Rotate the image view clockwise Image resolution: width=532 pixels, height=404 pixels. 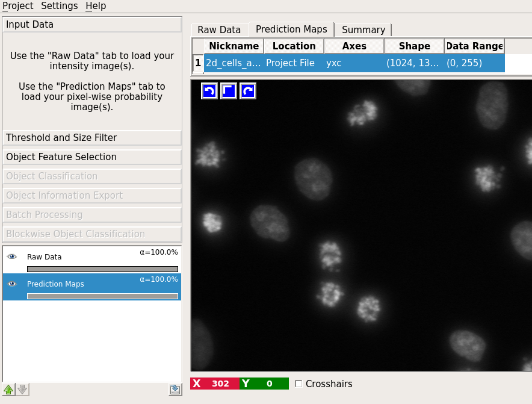point(247,90)
